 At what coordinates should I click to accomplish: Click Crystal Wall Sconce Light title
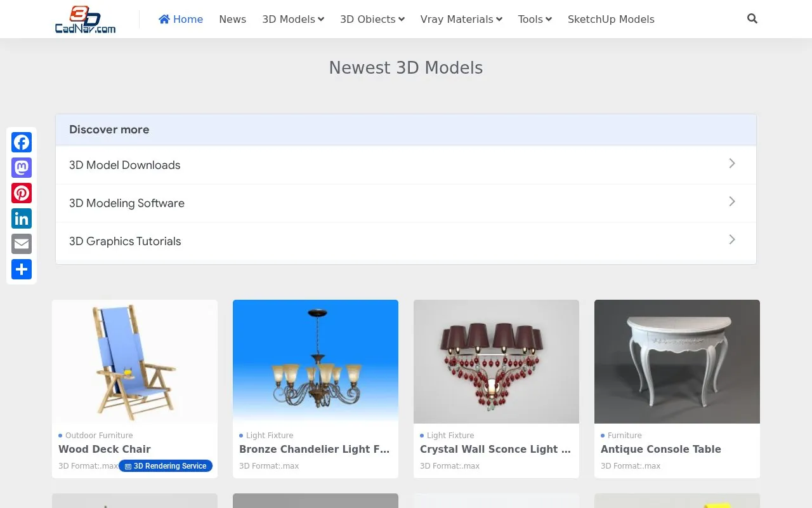point(495,449)
